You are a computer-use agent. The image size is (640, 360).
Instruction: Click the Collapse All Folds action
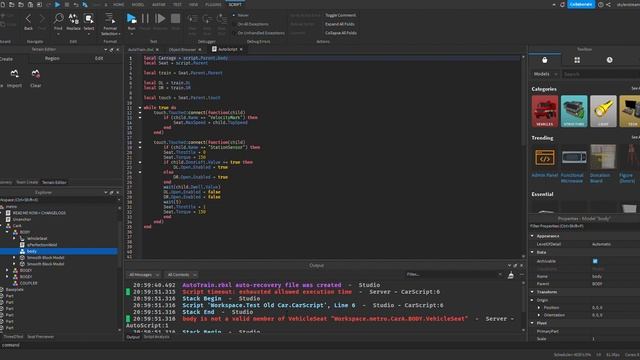pos(341,33)
